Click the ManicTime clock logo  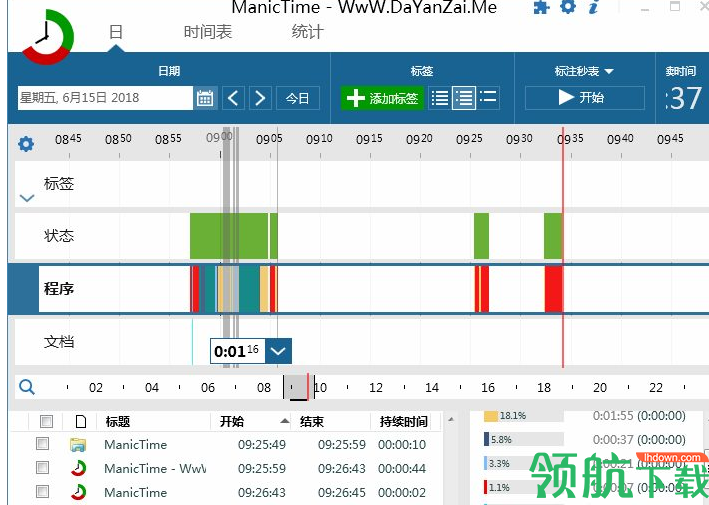tap(48, 37)
